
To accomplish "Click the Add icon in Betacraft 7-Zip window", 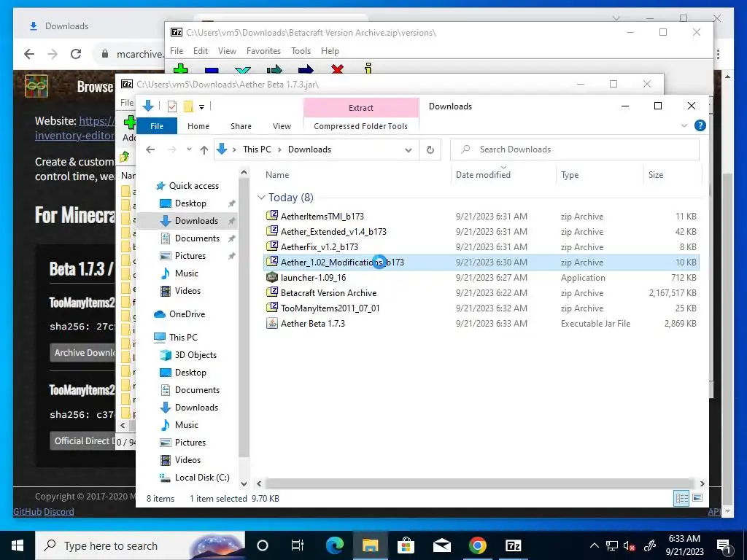I will (x=181, y=69).
